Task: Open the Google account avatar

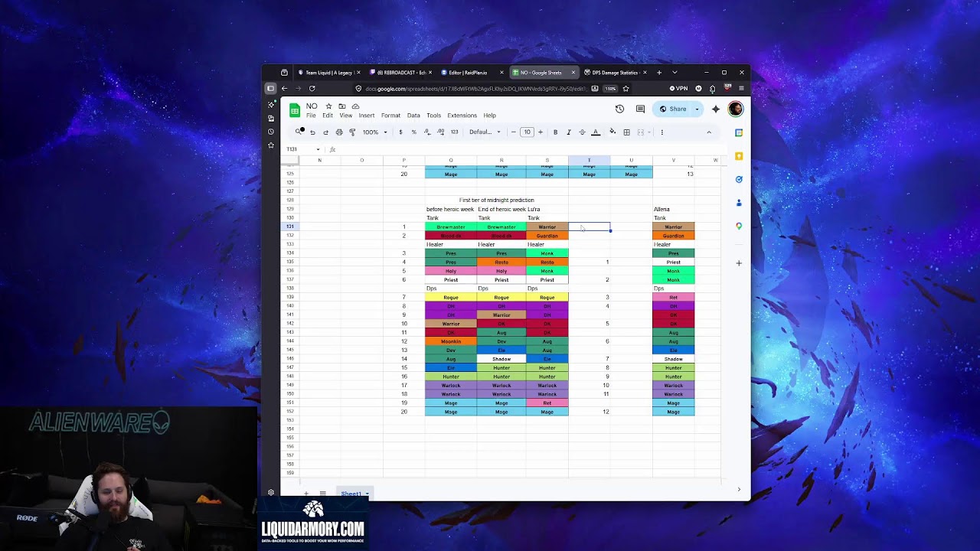Action: tap(736, 109)
